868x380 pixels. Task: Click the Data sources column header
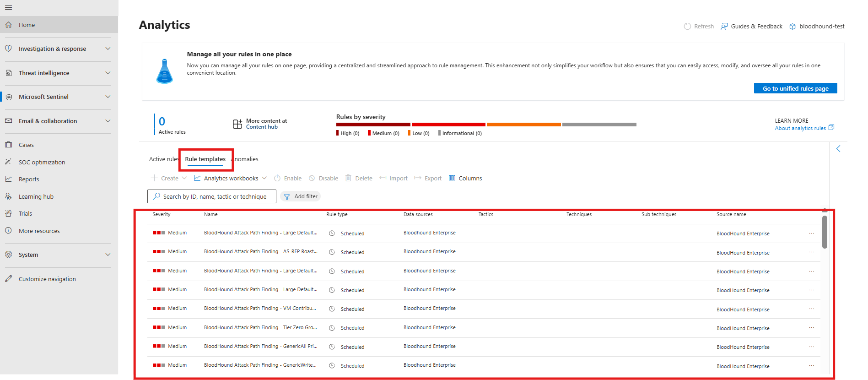pos(418,214)
